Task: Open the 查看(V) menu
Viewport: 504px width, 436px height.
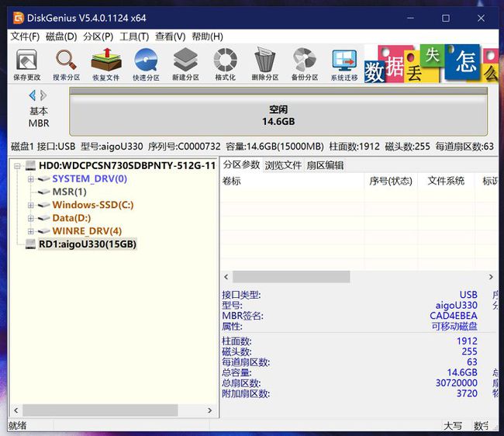Action: (171, 36)
